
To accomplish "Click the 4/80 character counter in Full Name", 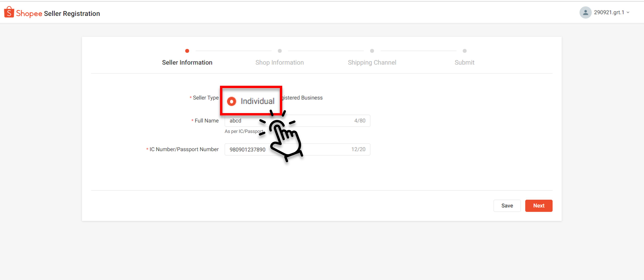I will tap(359, 120).
